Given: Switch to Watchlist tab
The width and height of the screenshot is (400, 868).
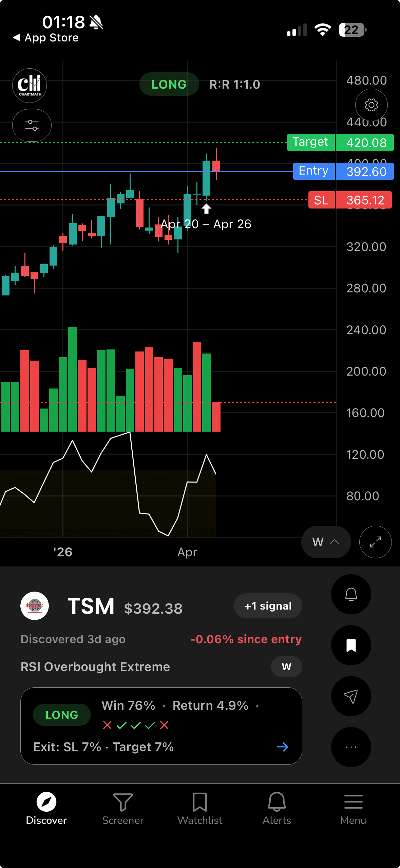Looking at the screenshot, I should (200, 809).
